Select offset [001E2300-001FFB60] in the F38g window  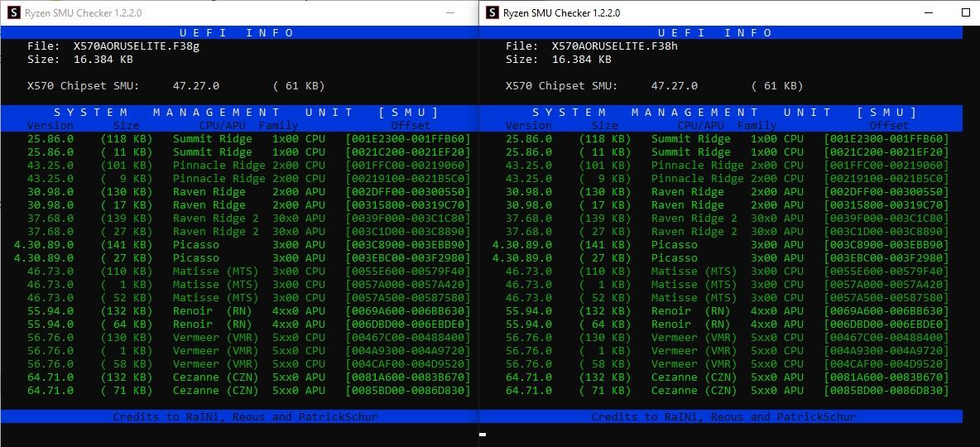(x=407, y=139)
